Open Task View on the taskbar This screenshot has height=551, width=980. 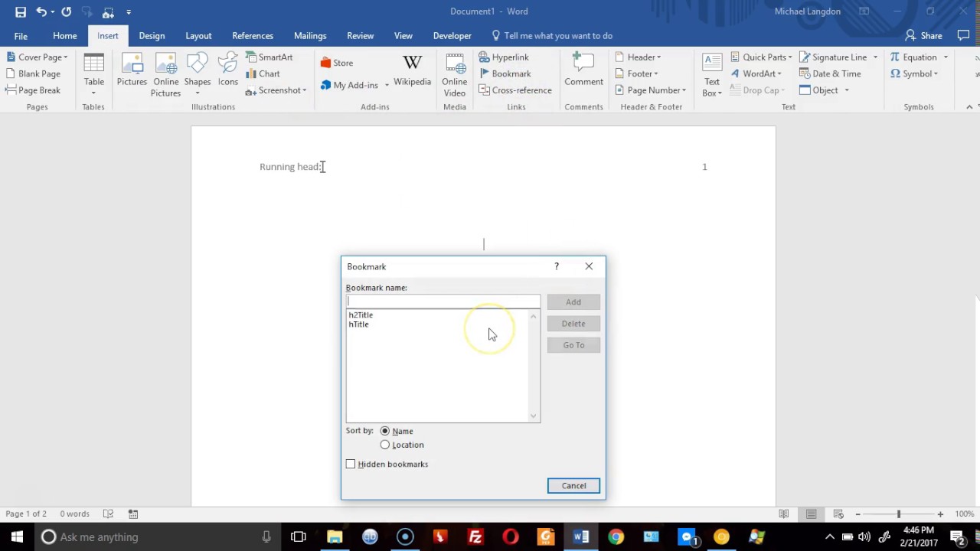(x=299, y=537)
